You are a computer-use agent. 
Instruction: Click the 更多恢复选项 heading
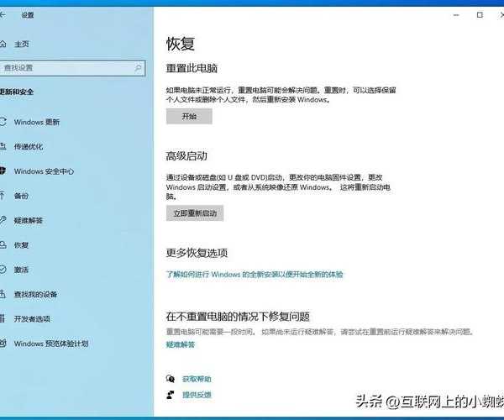point(197,253)
